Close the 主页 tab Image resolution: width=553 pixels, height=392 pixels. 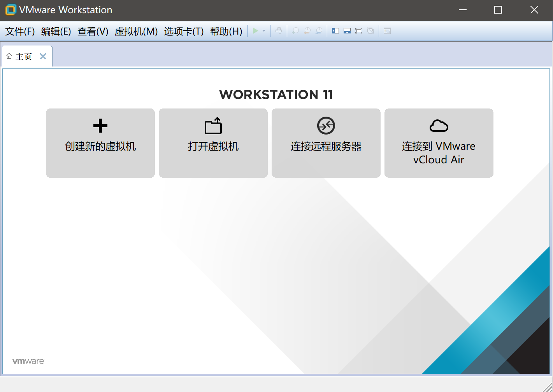click(x=43, y=56)
